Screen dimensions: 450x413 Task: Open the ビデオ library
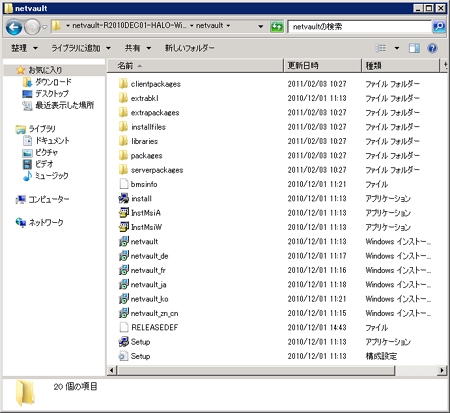[x=44, y=164]
